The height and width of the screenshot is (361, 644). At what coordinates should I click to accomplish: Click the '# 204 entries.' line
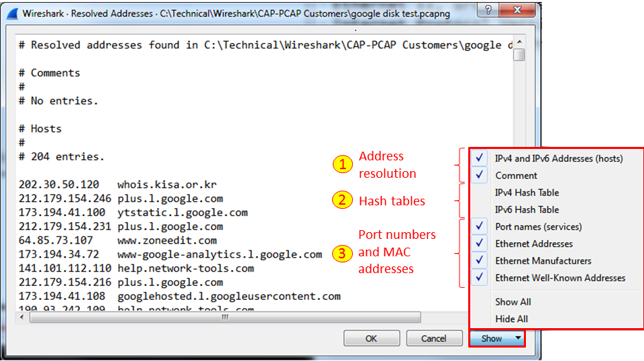point(61,157)
